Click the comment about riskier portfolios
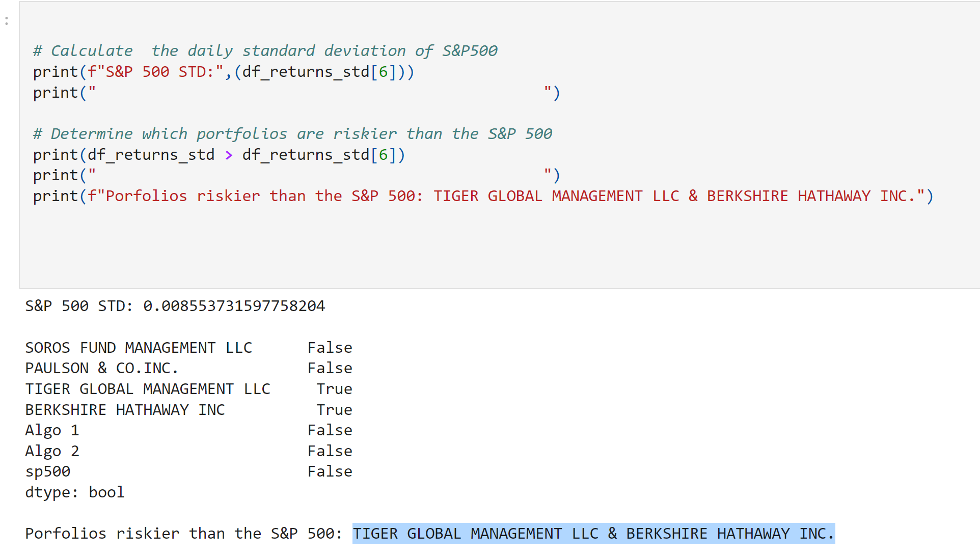The width and height of the screenshot is (980, 558). [292, 134]
